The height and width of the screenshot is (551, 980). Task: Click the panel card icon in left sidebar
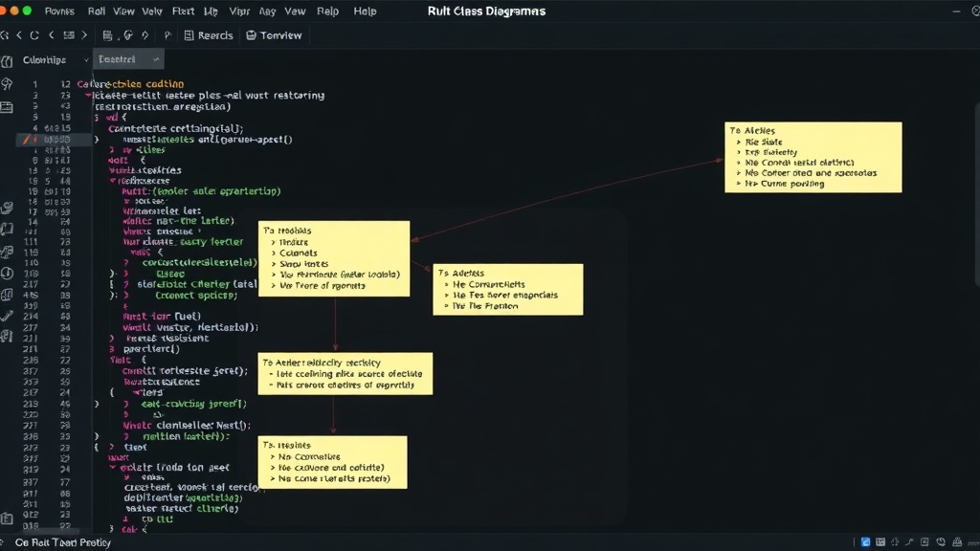point(7,107)
